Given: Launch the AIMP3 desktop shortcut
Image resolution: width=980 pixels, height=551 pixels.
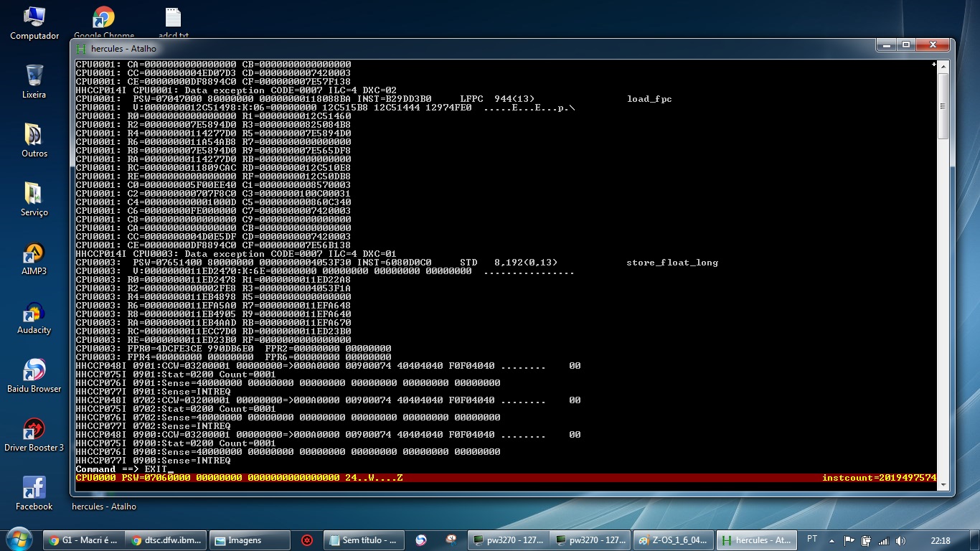Looking at the screenshot, I should click(34, 258).
